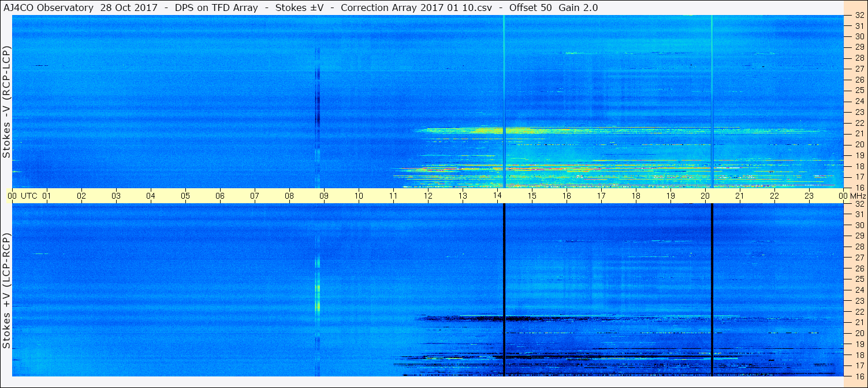Click black vertical gap line after 14 UTC

coord(504,290)
